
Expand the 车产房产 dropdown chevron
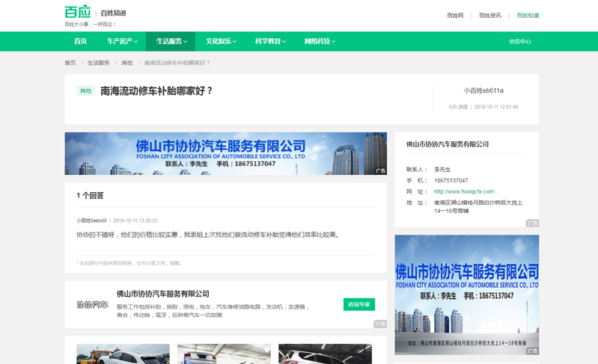coord(135,42)
